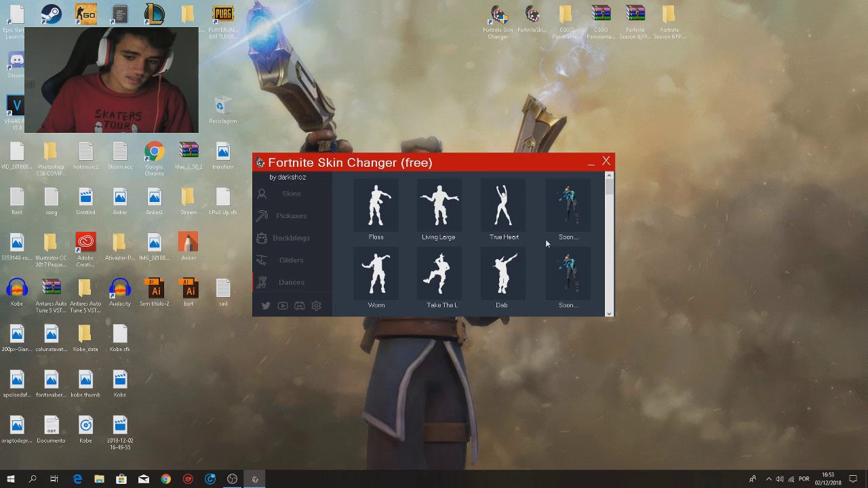Click the YouTube icon in Skin Changer
The height and width of the screenshot is (488, 868).
pyautogui.click(x=283, y=306)
